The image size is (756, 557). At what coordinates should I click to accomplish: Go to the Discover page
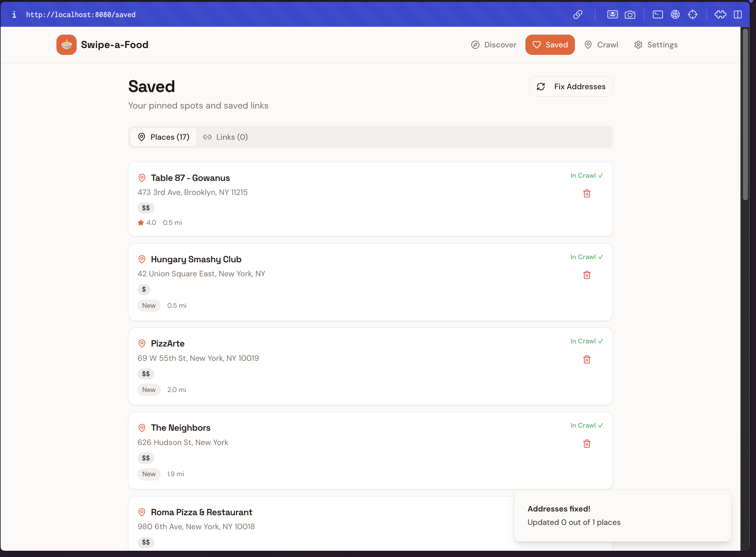coord(494,45)
